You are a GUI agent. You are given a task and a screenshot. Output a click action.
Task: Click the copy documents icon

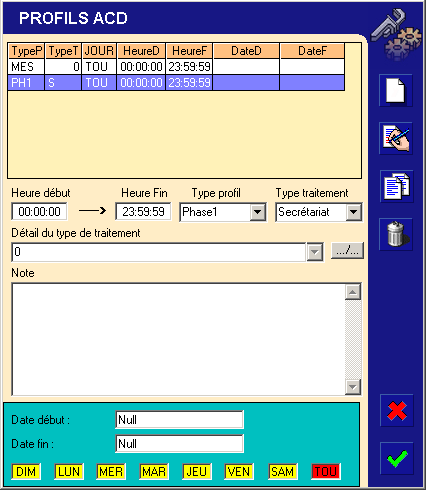coord(396,186)
